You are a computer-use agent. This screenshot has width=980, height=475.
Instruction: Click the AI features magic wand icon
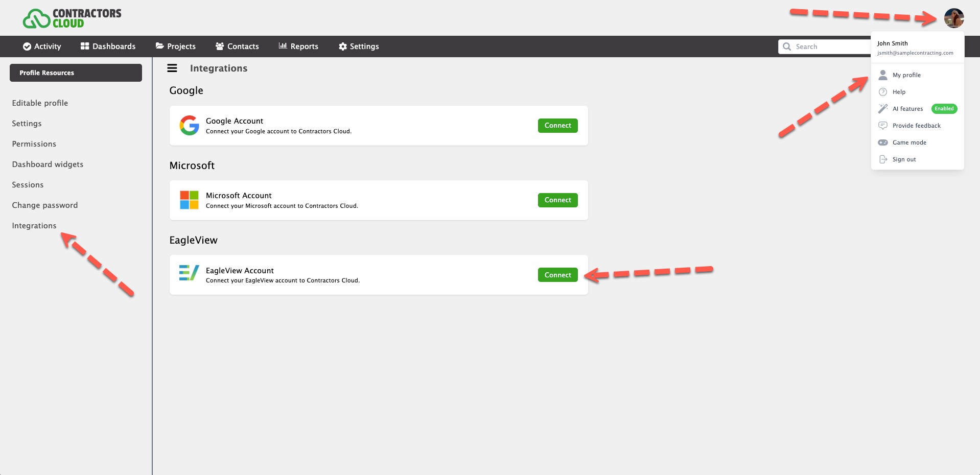pyautogui.click(x=882, y=109)
